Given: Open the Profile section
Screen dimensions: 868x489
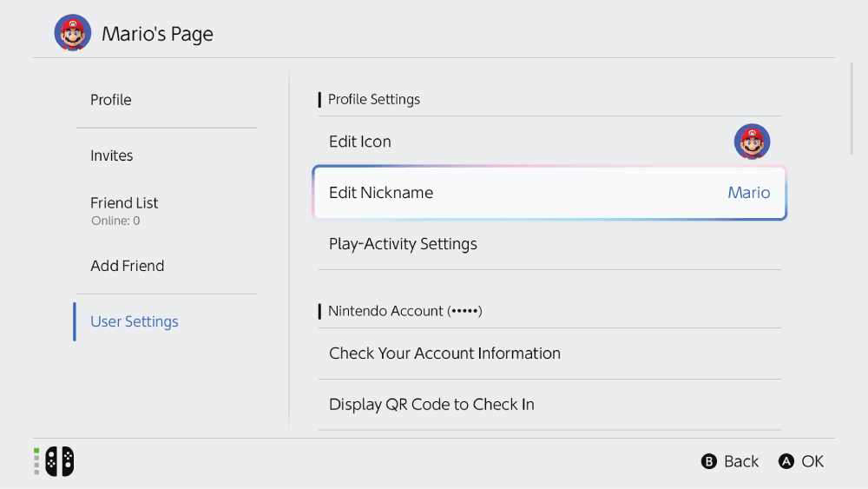Looking at the screenshot, I should point(111,100).
